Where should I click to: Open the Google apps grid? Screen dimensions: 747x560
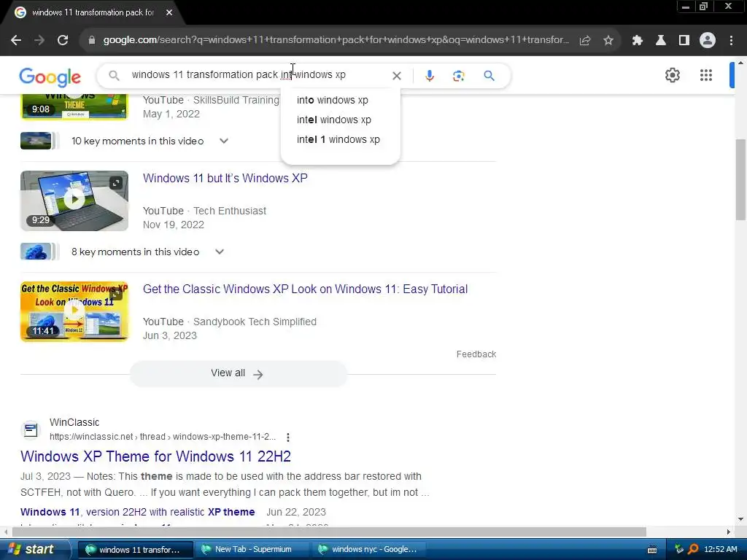point(705,75)
